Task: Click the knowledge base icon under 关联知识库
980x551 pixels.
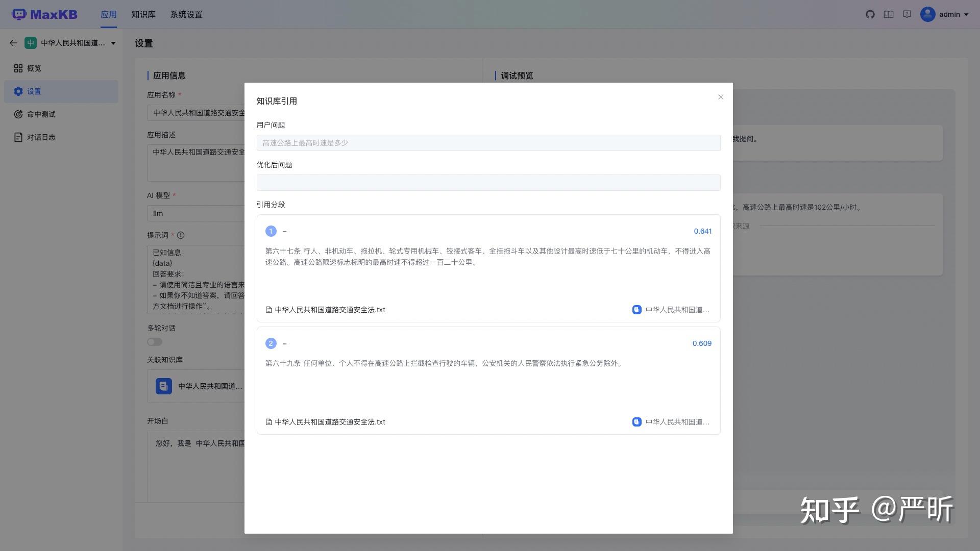Action: click(x=164, y=386)
